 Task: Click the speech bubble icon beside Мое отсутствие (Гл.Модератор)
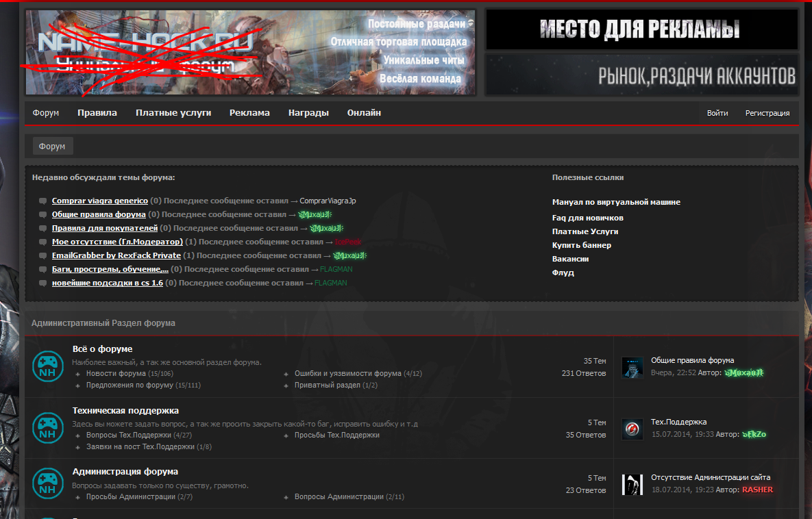[x=43, y=242]
